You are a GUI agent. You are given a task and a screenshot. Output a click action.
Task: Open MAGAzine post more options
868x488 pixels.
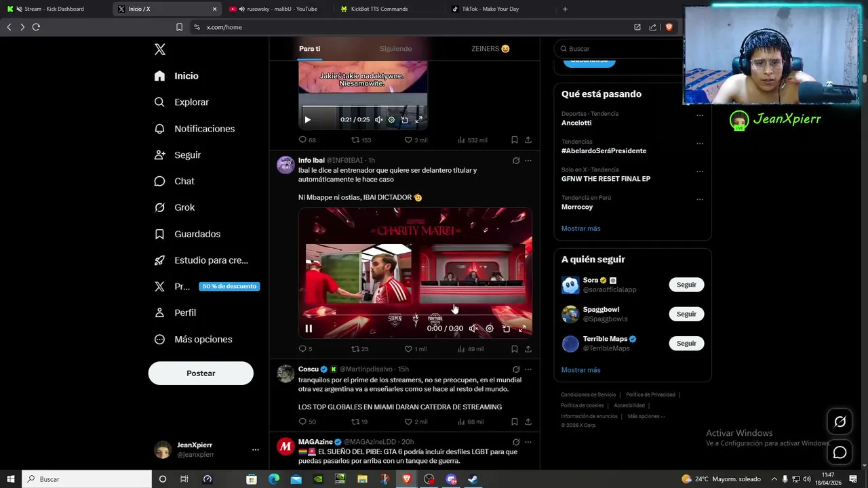click(x=528, y=442)
